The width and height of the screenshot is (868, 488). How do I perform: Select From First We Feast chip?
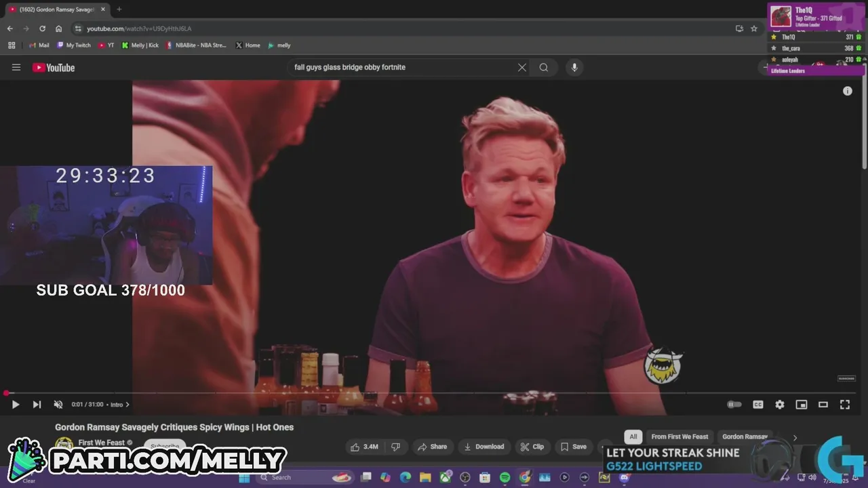679,437
